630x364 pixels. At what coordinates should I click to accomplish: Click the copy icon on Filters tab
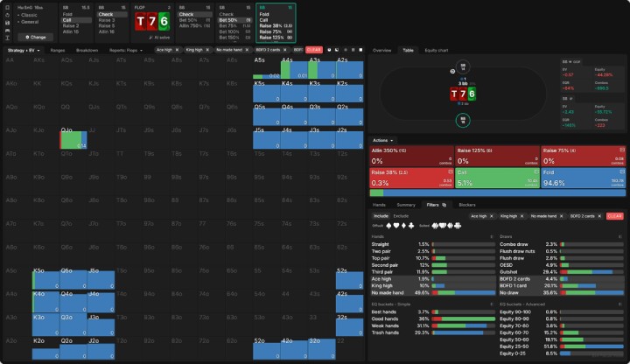pos(444,205)
